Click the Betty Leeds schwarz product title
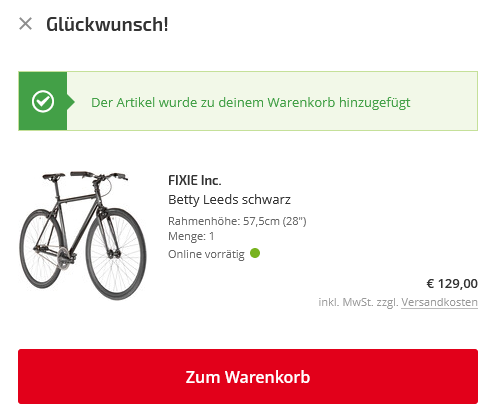Screen dimensions: 488x415 [x=229, y=200]
